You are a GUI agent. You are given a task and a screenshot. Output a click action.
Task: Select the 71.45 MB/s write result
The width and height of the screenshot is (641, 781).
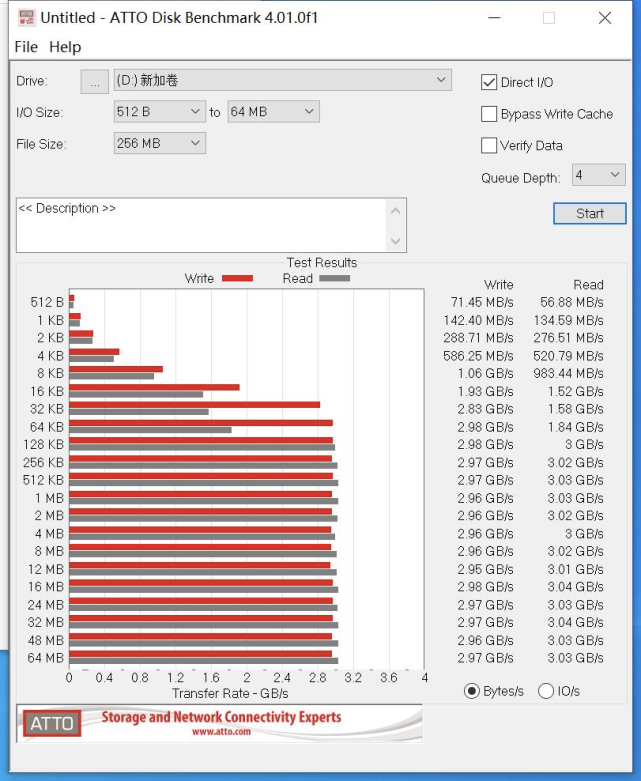pyautogui.click(x=482, y=302)
